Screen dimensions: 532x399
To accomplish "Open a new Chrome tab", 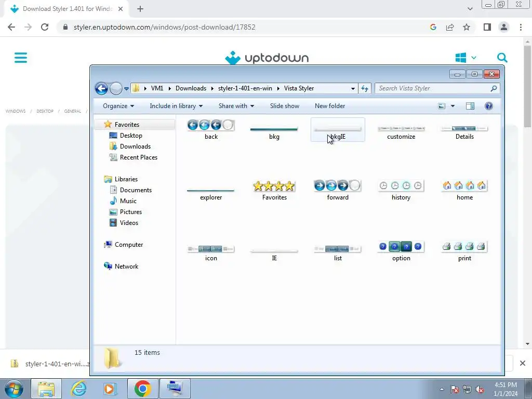I will tap(140, 9).
